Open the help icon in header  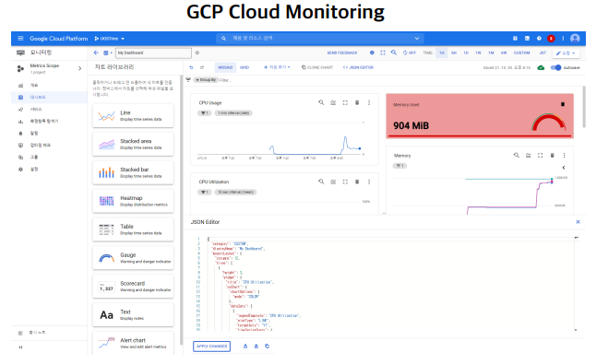pos(539,39)
